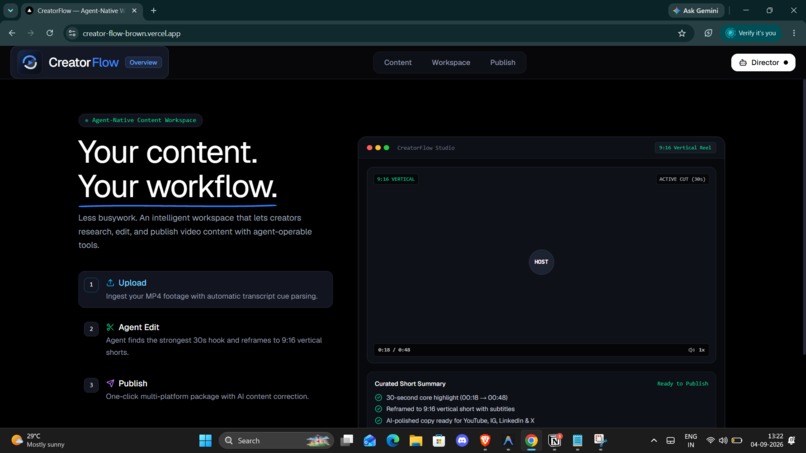Click the 0:18 / 0:48 time display
The width and height of the screenshot is (806, 453).
coord(394,350)
